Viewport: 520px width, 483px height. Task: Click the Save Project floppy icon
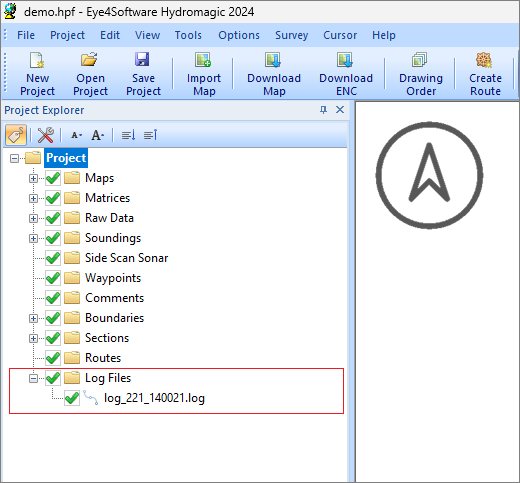[x=142, y=60]
